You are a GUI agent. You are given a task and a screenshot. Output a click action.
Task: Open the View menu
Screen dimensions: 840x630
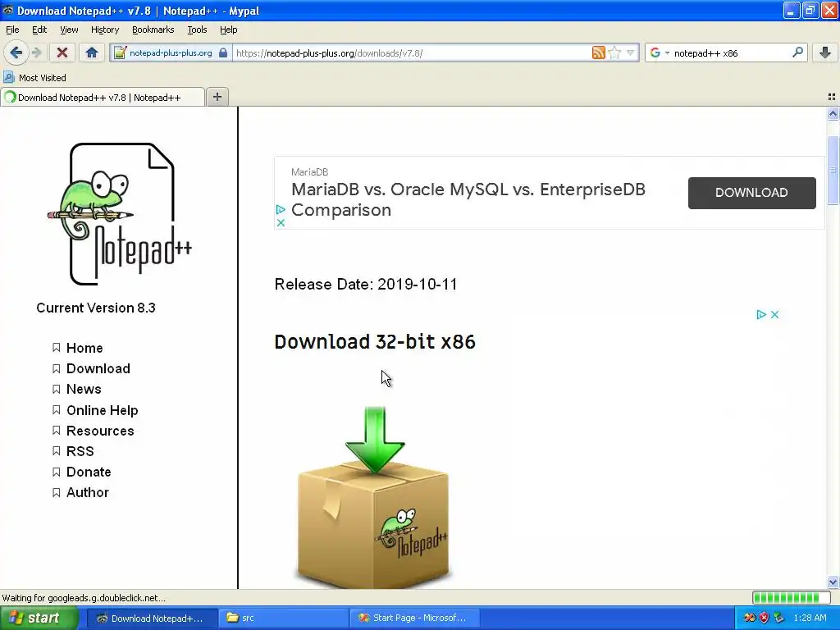pos(69,30)
